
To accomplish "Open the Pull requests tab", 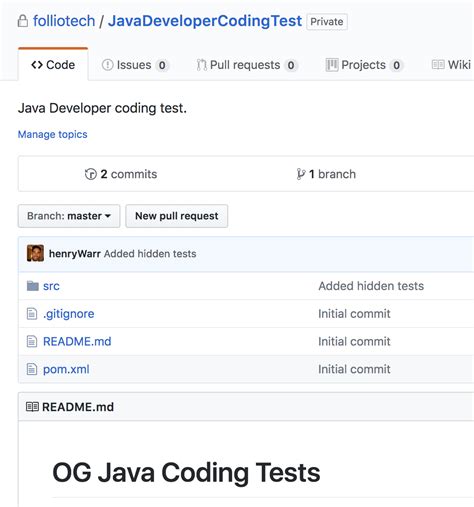I will [x=247, y=65].
